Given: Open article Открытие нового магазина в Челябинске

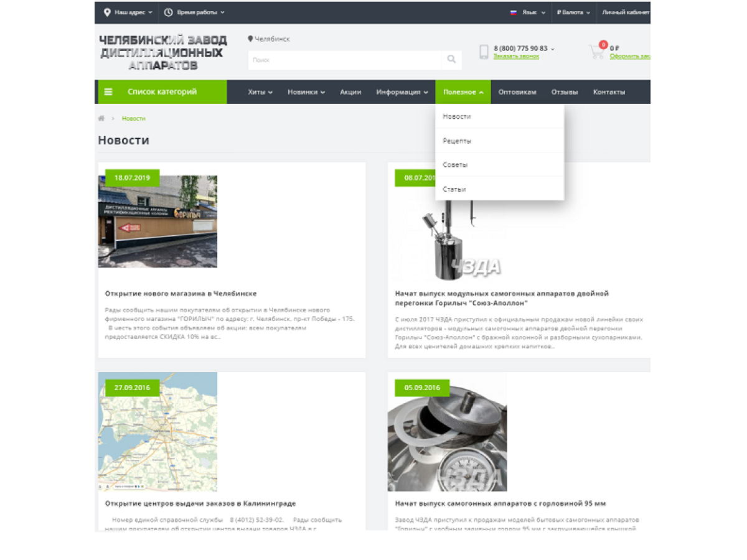Looking at the screenshot, I should [x=181, y=293].
